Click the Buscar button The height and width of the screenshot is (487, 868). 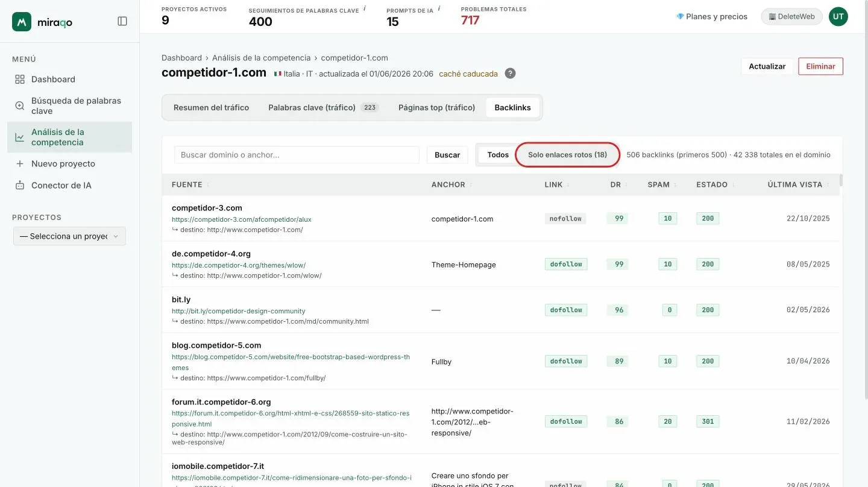447,155
